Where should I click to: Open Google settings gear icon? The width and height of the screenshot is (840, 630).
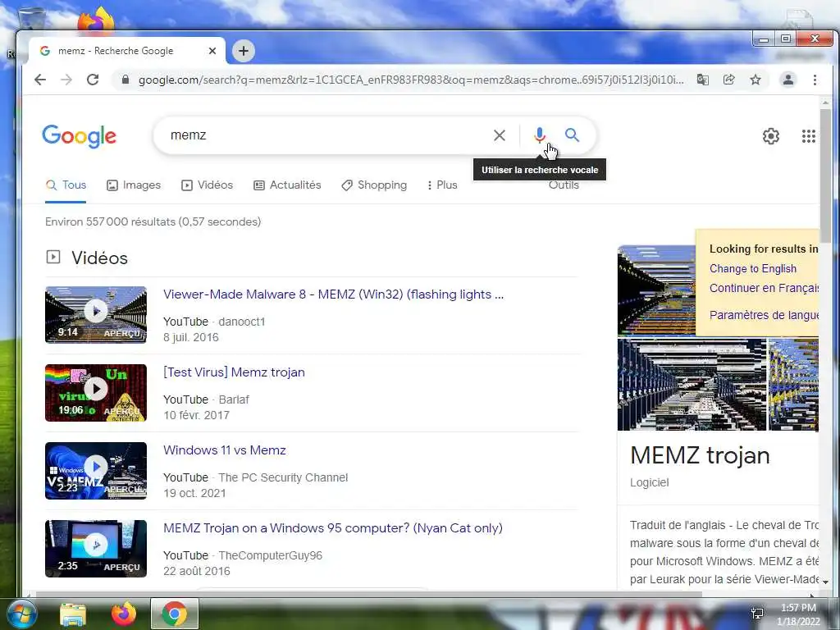tap(771, 136)
